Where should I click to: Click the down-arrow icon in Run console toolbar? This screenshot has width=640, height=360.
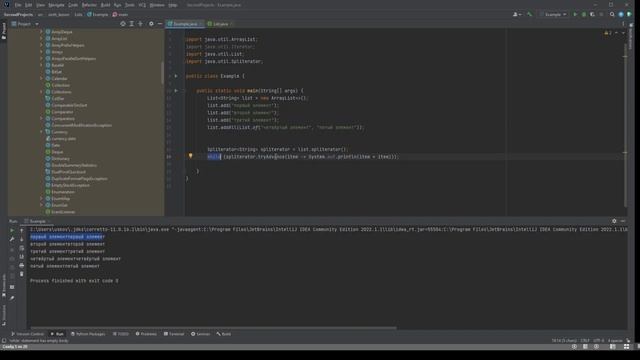coord(22,239)
